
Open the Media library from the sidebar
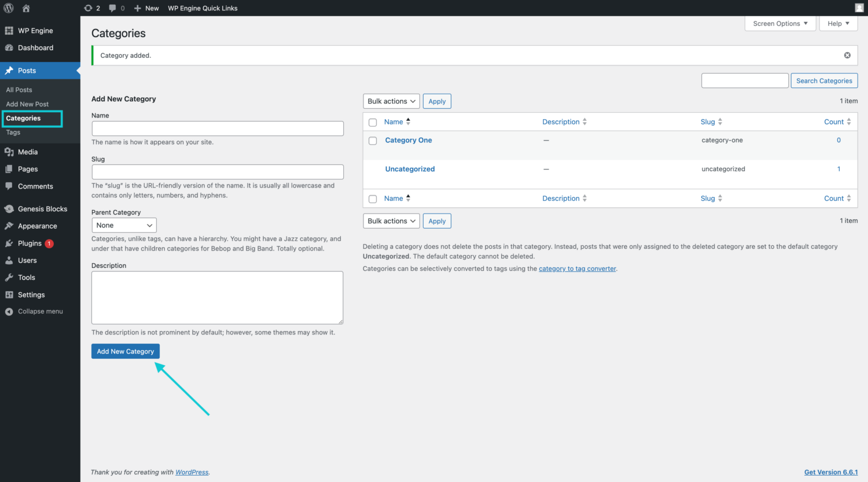(x=27, y=152)
